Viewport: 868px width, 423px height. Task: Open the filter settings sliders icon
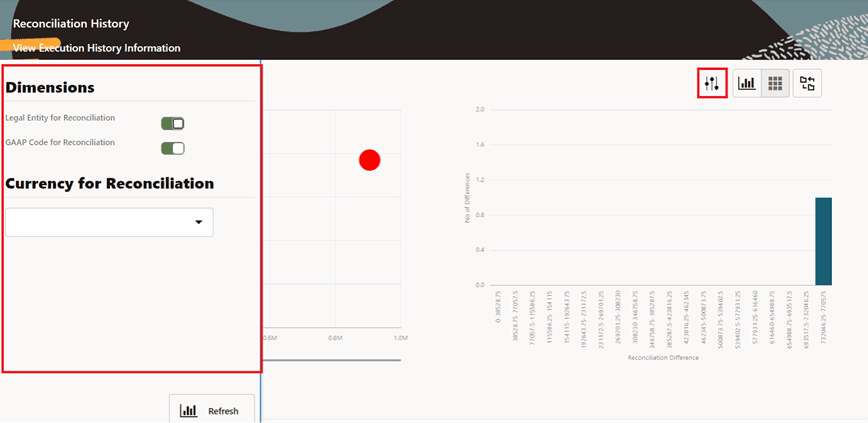click(x=711, y=84)
